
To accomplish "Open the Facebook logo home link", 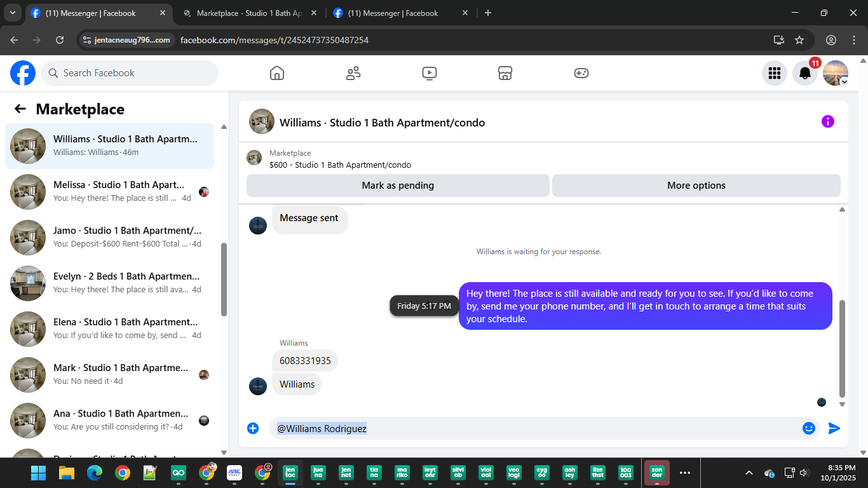I will point(23,73).
